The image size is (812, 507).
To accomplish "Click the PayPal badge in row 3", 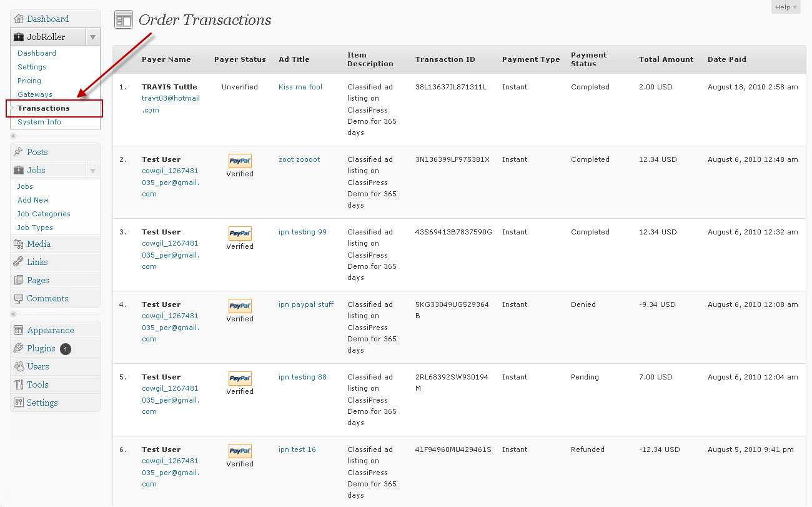I will coord(240,233).
